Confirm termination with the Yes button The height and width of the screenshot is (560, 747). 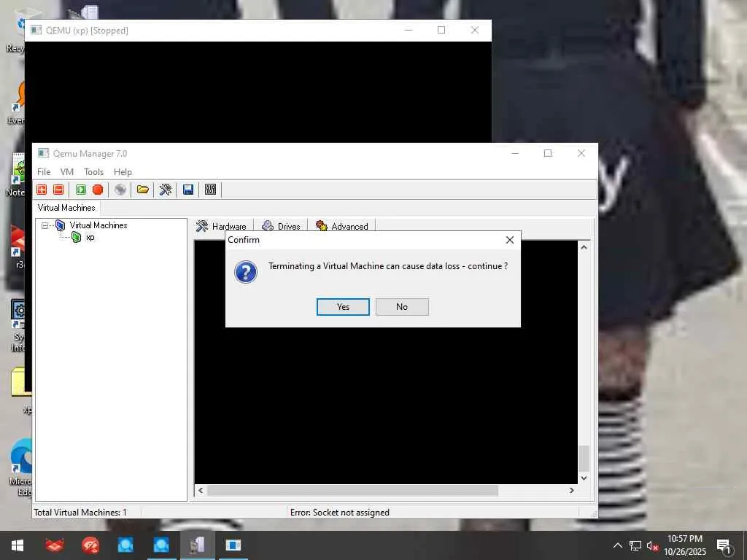[343, 307]
